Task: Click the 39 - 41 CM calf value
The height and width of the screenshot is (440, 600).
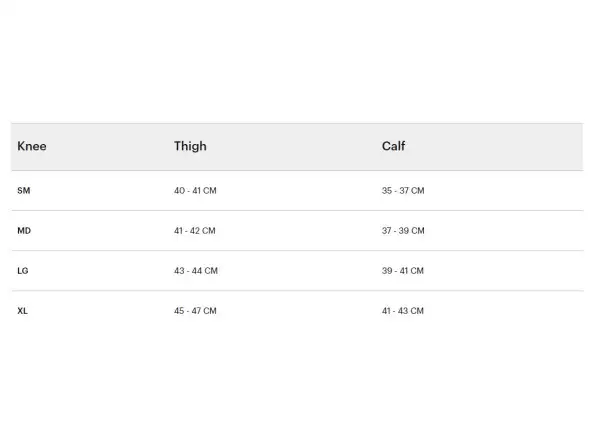Action: point(403,271)
